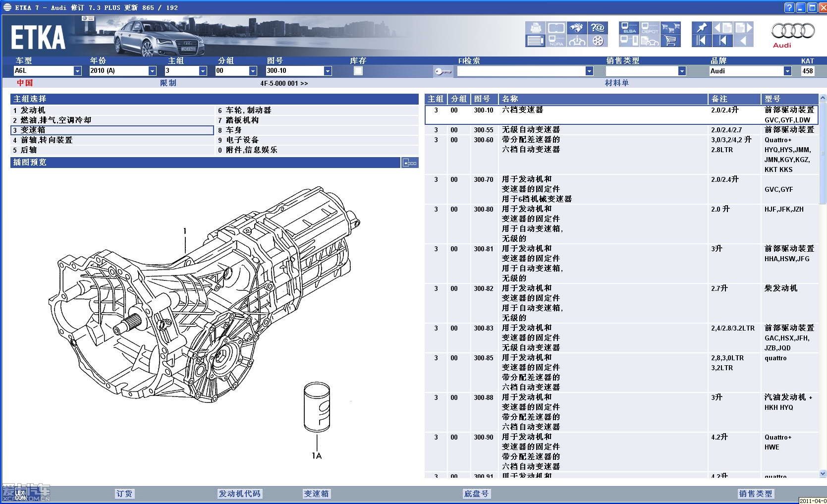Click the computer-to-server transfer icon
This screenshot has width=827, height=504.
[x=629, y=41]
